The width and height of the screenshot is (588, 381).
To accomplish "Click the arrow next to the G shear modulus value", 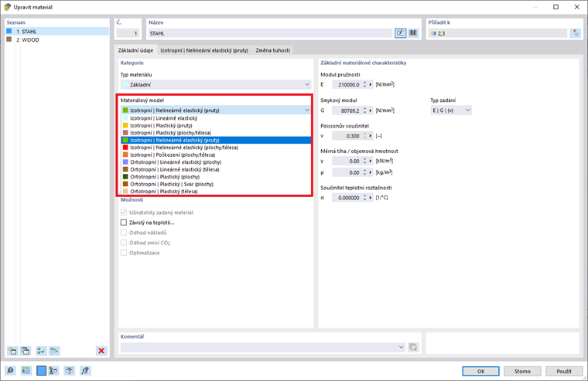I will (371, 111).
